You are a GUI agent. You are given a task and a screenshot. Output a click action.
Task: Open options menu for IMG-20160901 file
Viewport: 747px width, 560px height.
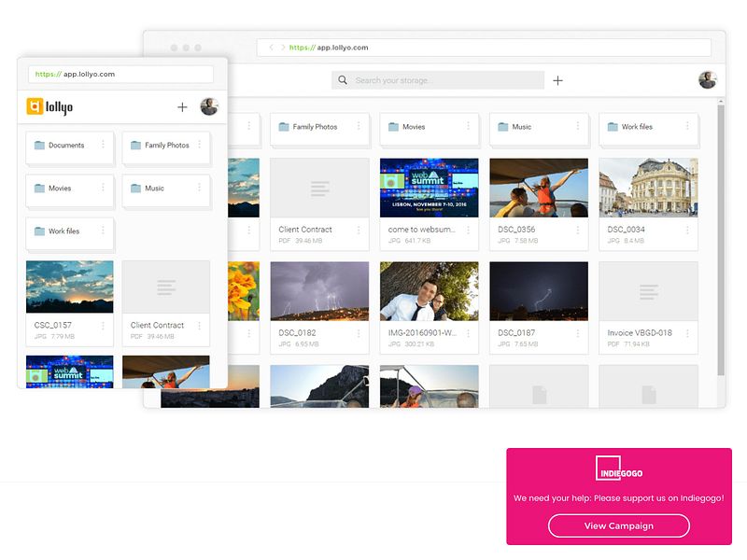(x=468, y=333)
